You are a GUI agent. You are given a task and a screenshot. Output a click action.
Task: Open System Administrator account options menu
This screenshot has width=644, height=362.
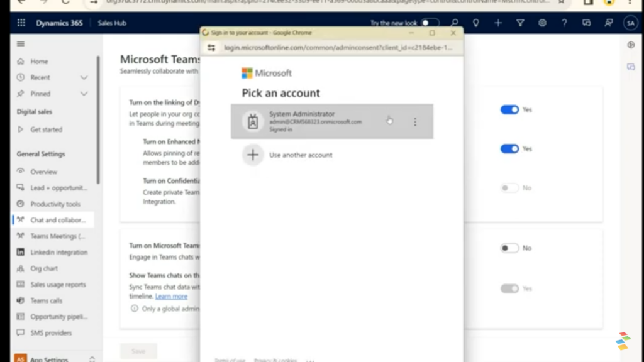pos(415,123)
